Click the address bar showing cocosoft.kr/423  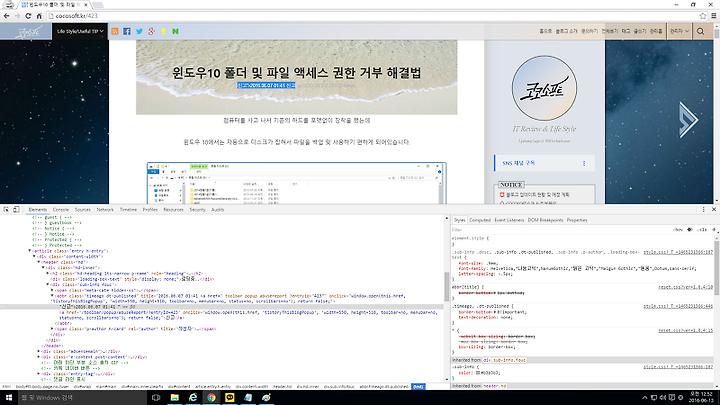(372, 16)
